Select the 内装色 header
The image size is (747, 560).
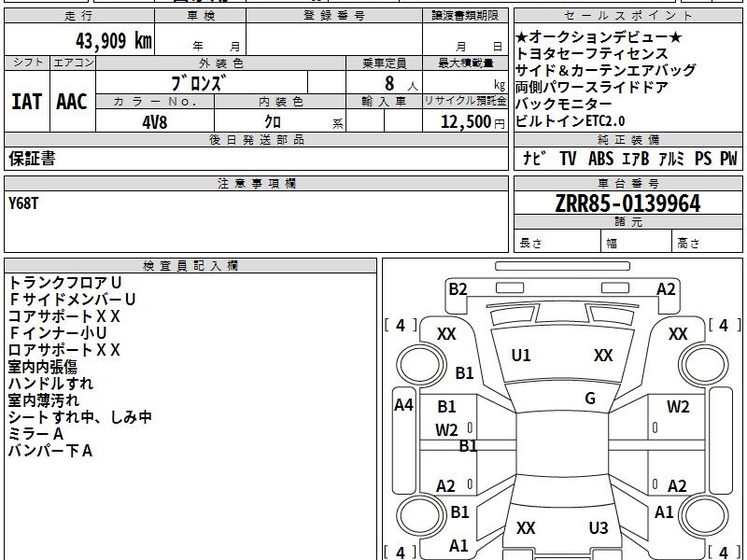(x=280, y=102)
